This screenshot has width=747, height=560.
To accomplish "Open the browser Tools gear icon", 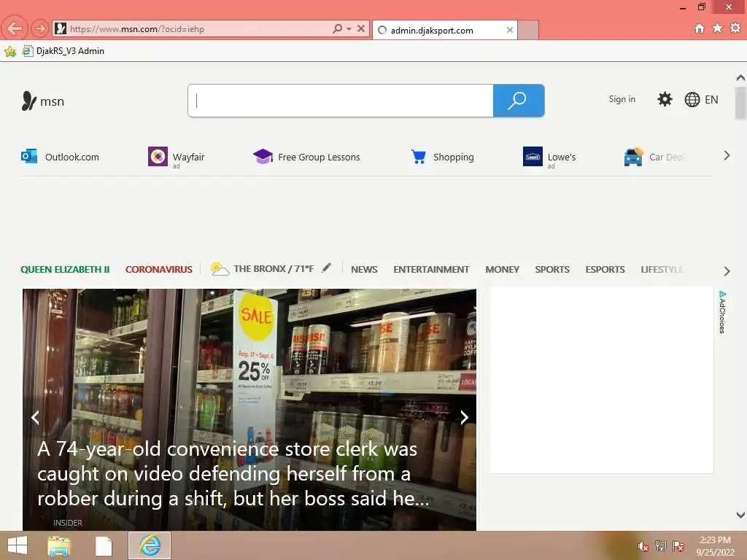I will [x=735, y=28].
